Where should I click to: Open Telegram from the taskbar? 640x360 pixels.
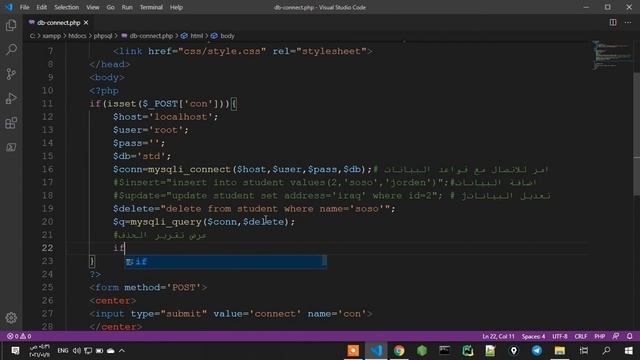(x=537, y=351)
